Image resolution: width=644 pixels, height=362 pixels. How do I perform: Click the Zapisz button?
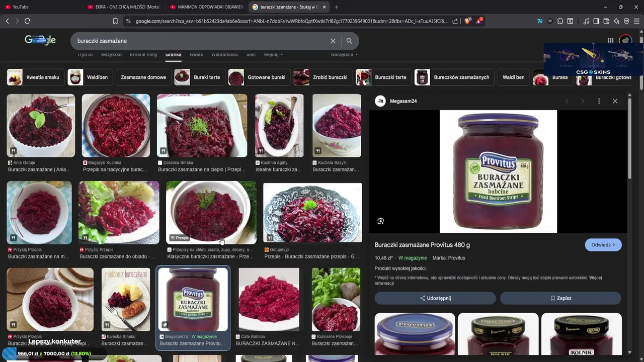[560, 298]
